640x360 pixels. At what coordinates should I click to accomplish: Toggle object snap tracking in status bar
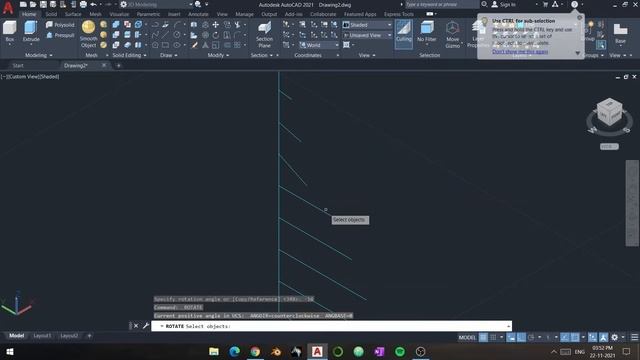pos(565,337)
